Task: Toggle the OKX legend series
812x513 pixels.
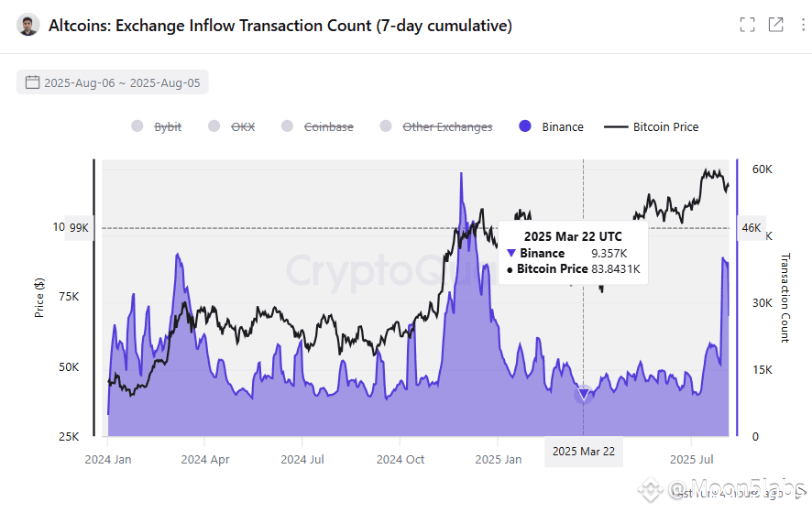Action: click(232, 126)
